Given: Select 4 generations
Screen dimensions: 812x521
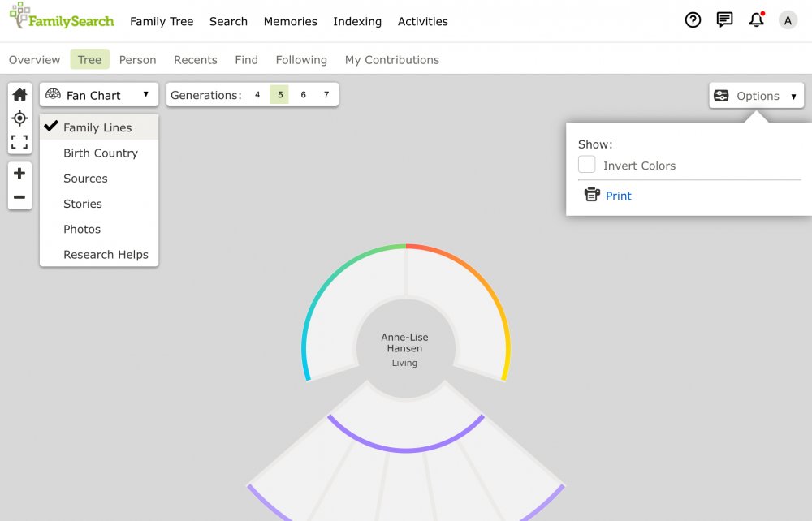Looking at the screenshot, I should 257,95.
